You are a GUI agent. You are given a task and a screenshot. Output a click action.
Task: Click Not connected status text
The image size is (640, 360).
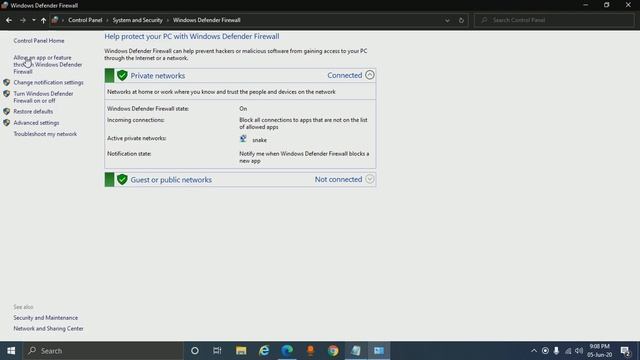pos(338,179)
